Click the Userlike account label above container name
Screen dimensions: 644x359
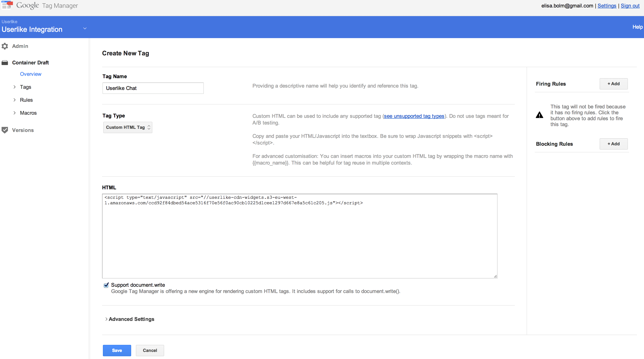9,22
